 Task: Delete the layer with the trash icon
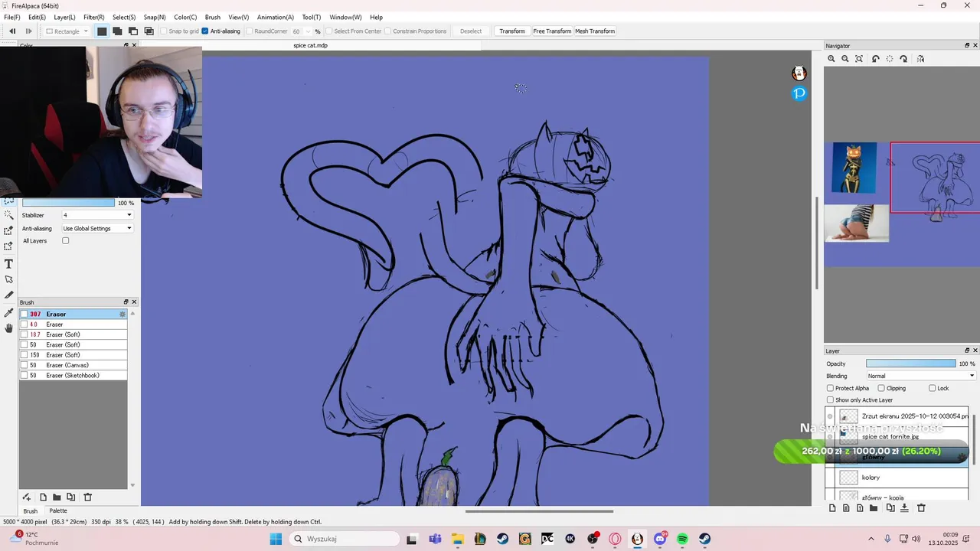(x=921, y=508)
